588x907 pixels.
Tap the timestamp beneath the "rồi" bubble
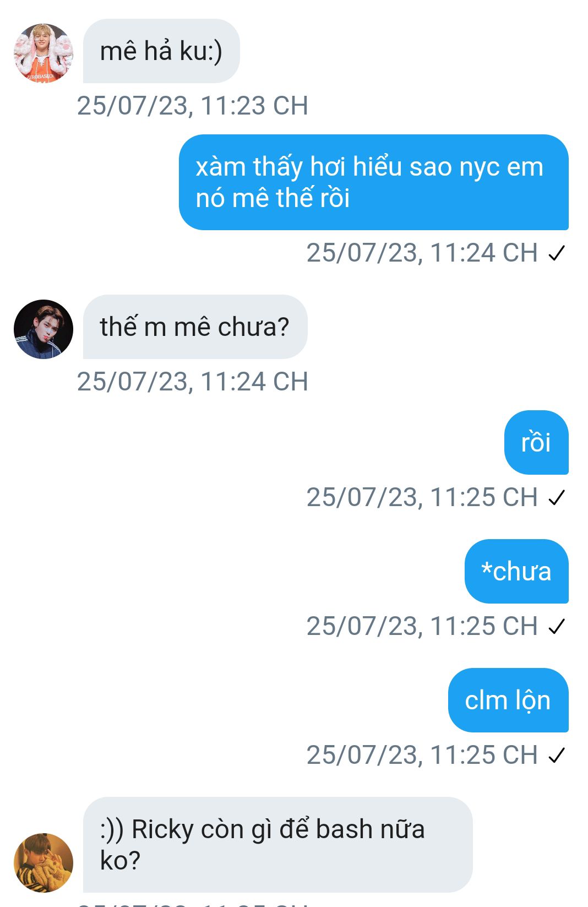point(422,497)
